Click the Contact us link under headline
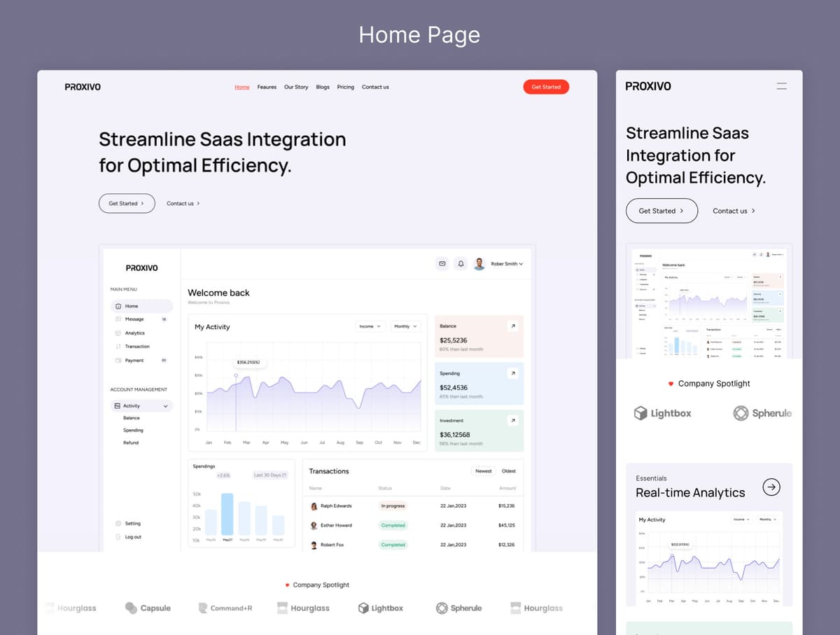The image size is (840, 635). pos(183,204)
